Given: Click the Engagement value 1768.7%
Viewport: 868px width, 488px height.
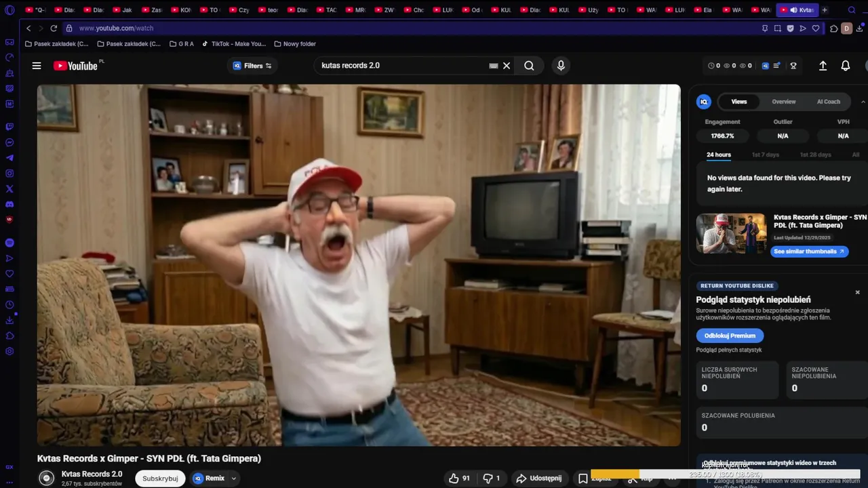Looking at the screenshot, I should click(722, 136).
